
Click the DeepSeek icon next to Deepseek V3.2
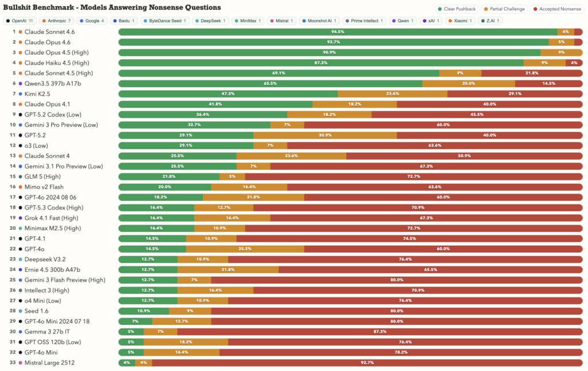pos(21,259)
